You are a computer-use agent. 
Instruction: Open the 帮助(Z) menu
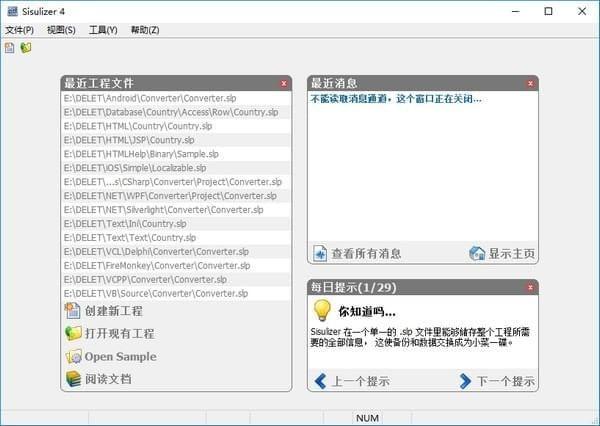click(145, 30)
